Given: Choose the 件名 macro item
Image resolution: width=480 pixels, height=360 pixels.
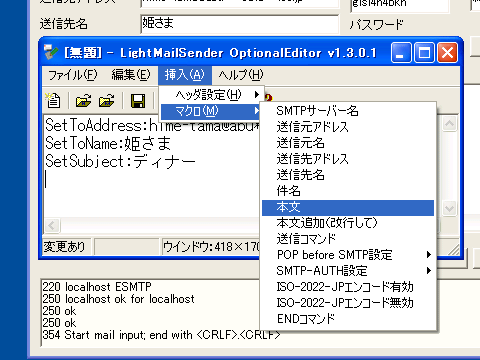Looking at the screenshot, I should pos(348,191).
